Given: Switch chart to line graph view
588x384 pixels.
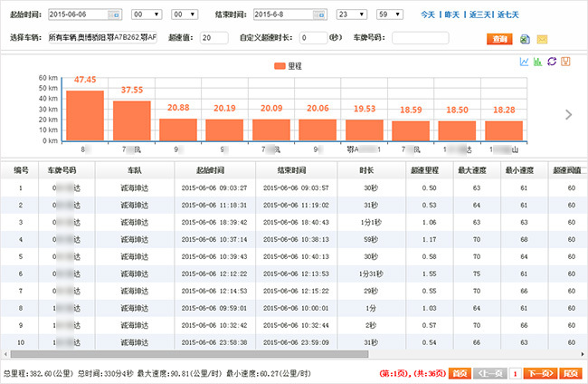Looking at the screenshot, I should [x=524, y=62].
